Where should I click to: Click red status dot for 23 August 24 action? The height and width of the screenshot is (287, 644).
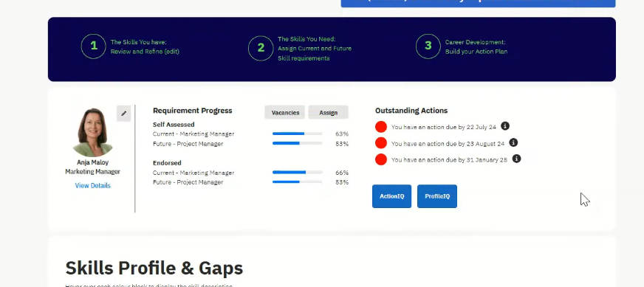tap(381, 143)
